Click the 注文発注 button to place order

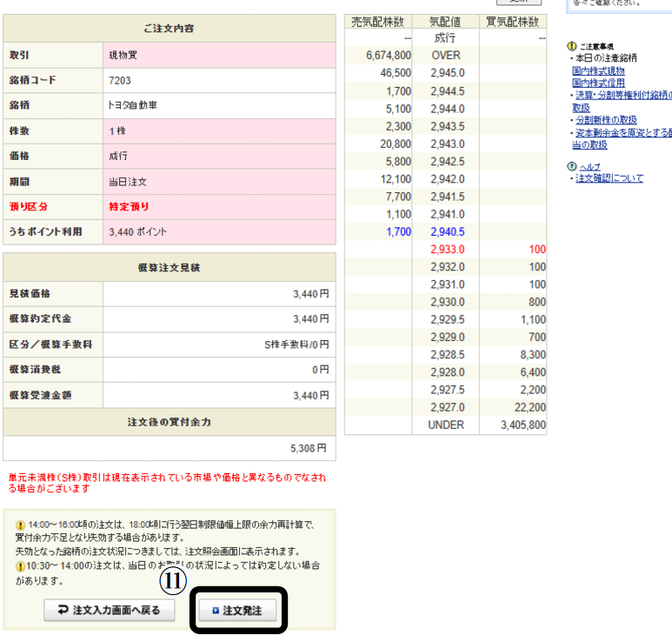tap(238, 611)
